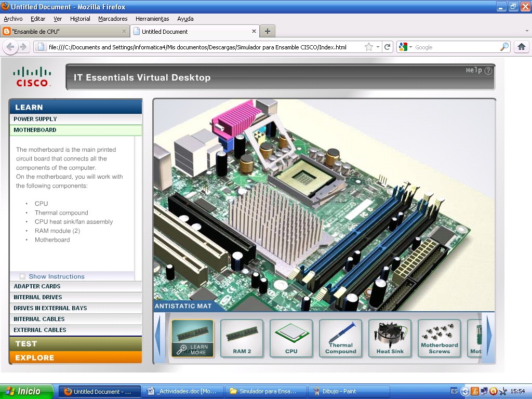Click the Firefox Home icon
This screenshot has height=399, width=532.
click(521, 46)
